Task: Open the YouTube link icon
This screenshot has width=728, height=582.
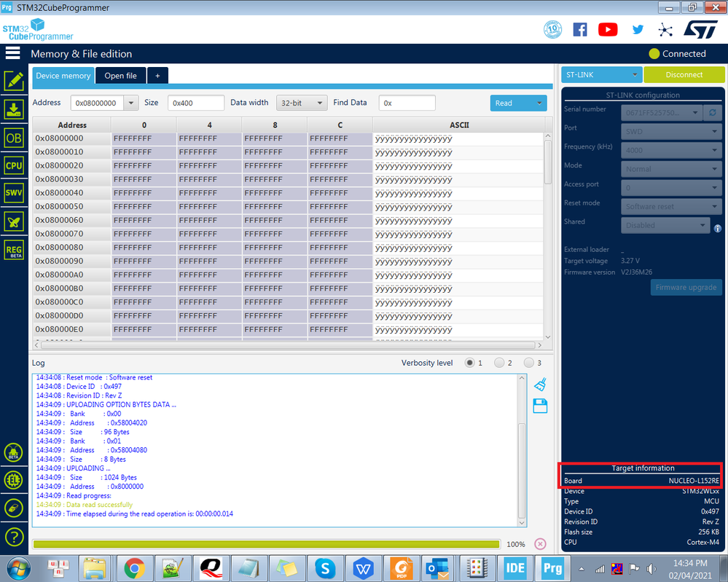Action: click(608, 30)
